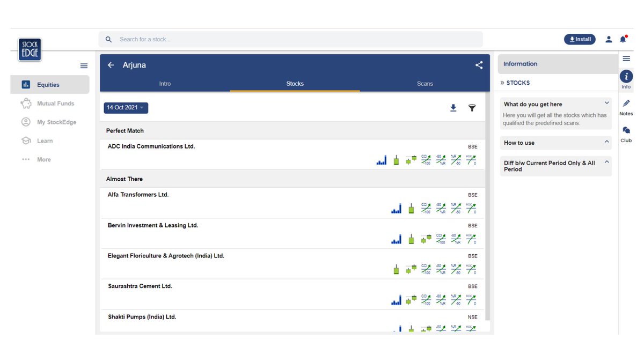Click CCI -100 icon for Bervin Investment
This screenshot has width=644, height=362.
pyautogui.click(x=441, y=239)
